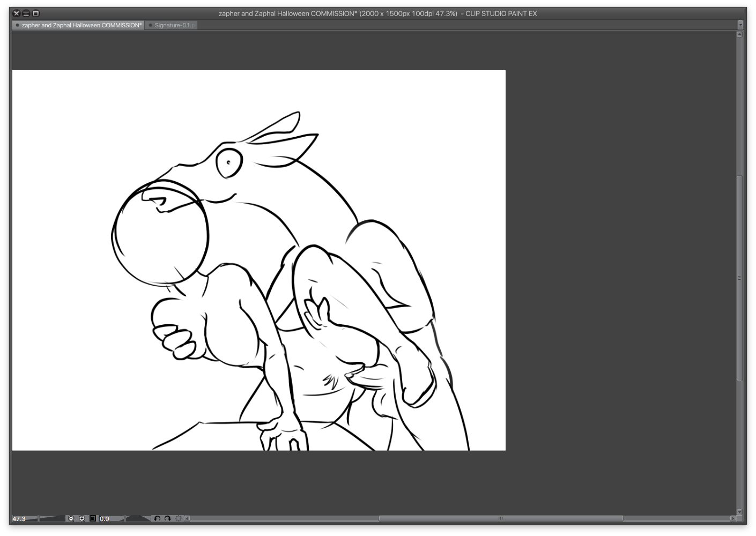Open the canvas tab list dropdown arrow
756x536 pixels.
(x=740, y=25)
